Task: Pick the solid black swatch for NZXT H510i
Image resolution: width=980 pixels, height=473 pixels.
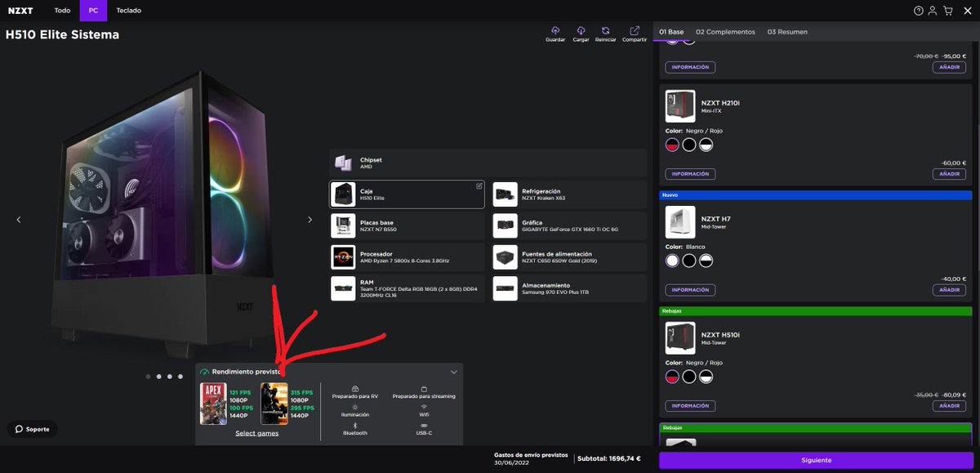Action: (x=689, y=377)
